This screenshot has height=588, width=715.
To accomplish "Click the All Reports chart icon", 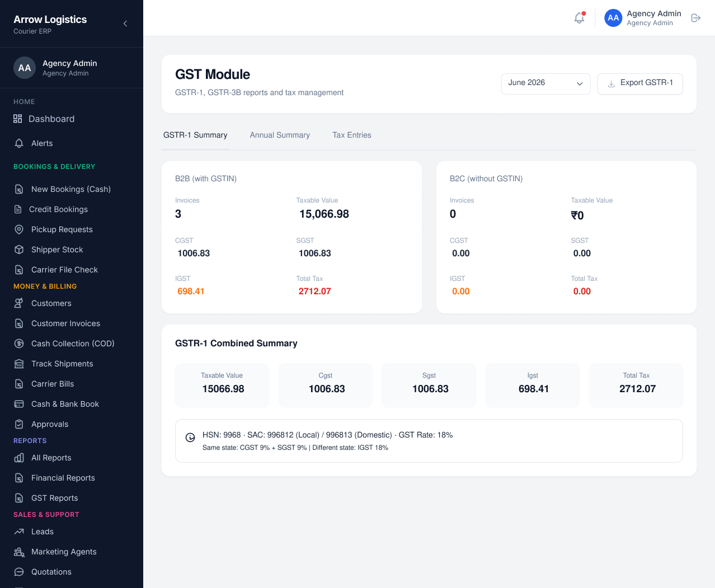I will tap(19, 458).
